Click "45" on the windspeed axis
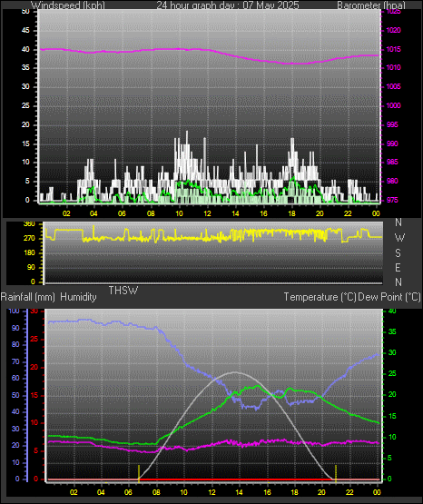The image size is (423, 504). click(x=25, y=31)
